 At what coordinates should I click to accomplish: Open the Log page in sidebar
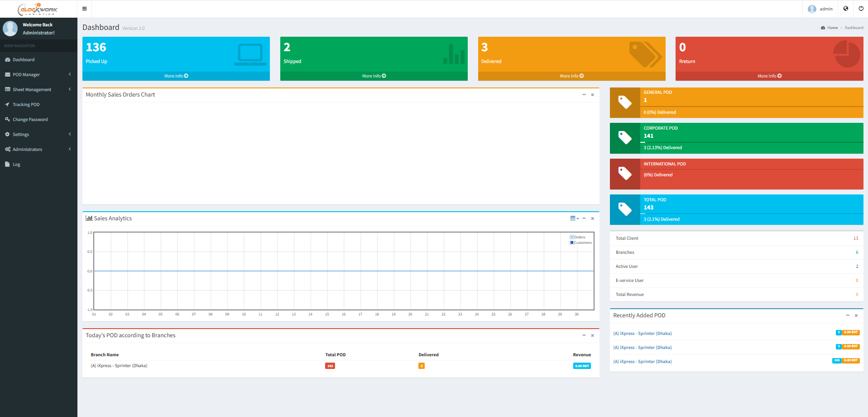click(16, 165)
